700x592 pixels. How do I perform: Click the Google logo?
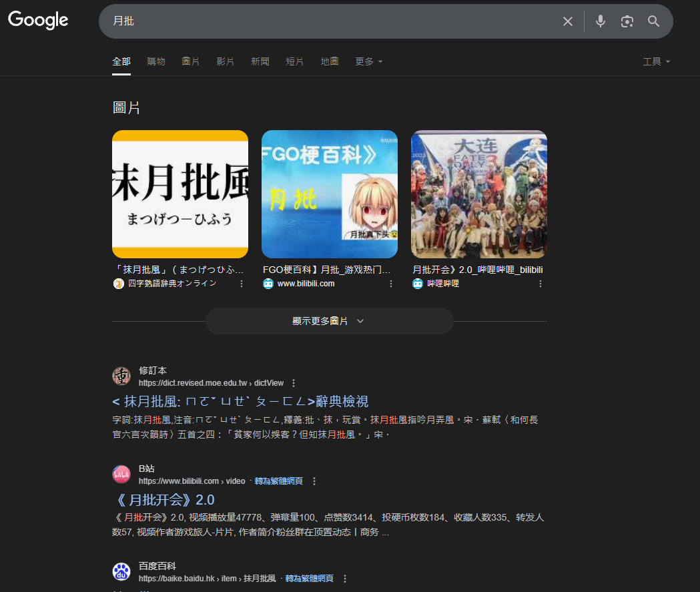(38, 21)
